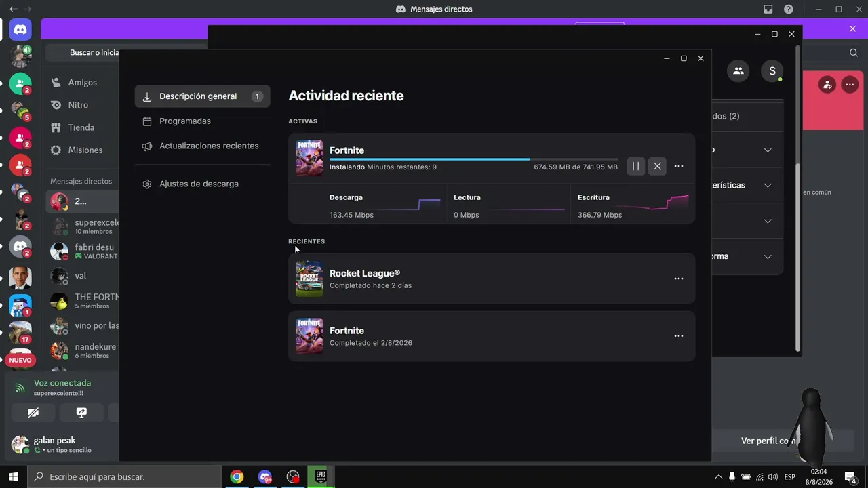
Task: Go back using Discord's back arrow
Action: [14, 9]
